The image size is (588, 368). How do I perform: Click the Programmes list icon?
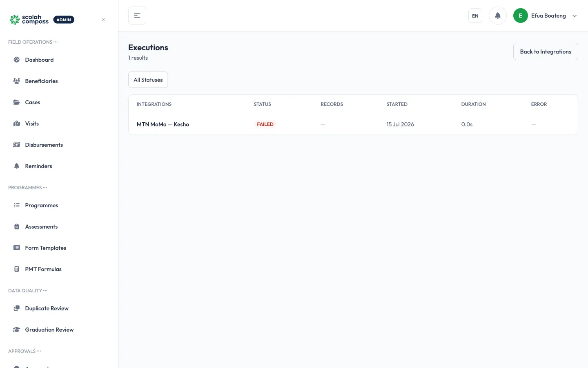pos(17,205)
